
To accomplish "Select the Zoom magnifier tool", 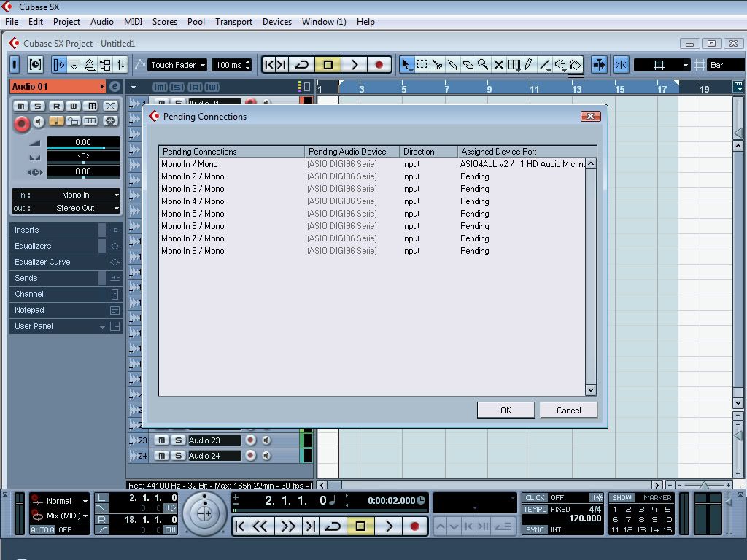I will (x=483, y=65).
